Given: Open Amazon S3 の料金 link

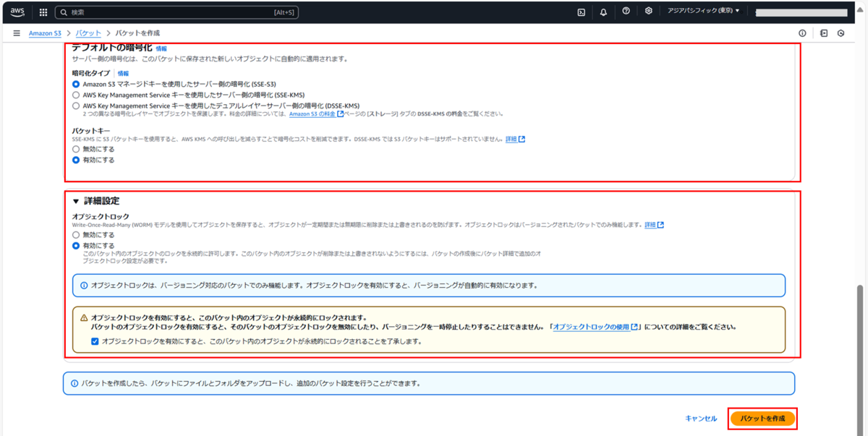Looking at the screenshot, I should point(316,114).
